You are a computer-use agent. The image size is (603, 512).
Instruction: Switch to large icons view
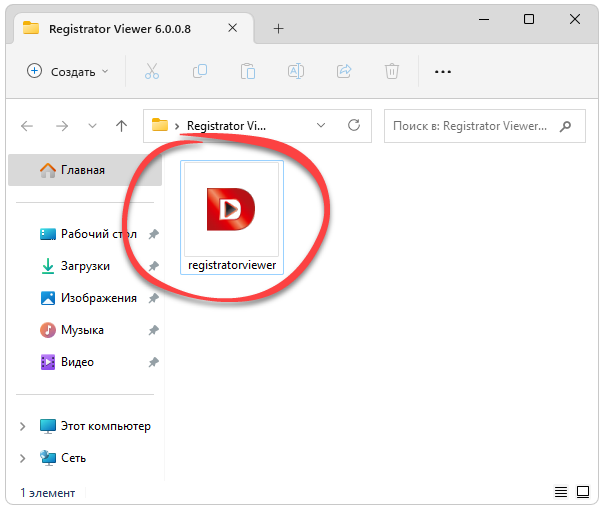(x=583, y=492)
